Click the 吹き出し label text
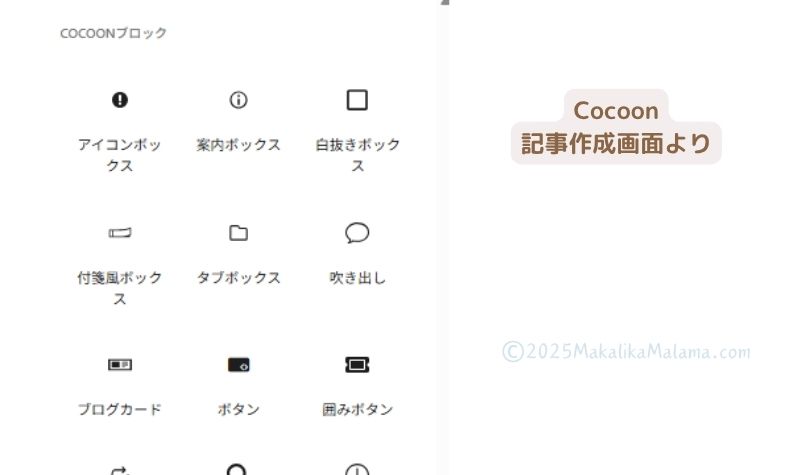This screenshot has height=475, width=800. tap(357, 278)
